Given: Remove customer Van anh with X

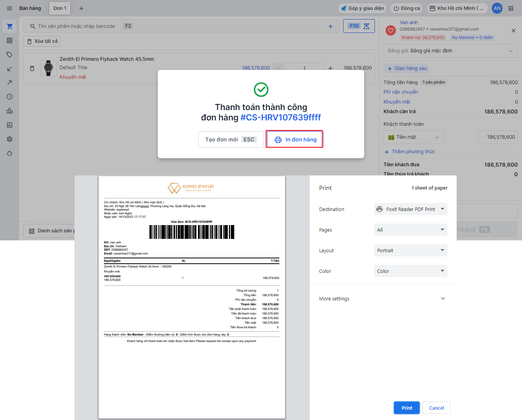Looking at the screenshot, I should (x=513, y=31).
